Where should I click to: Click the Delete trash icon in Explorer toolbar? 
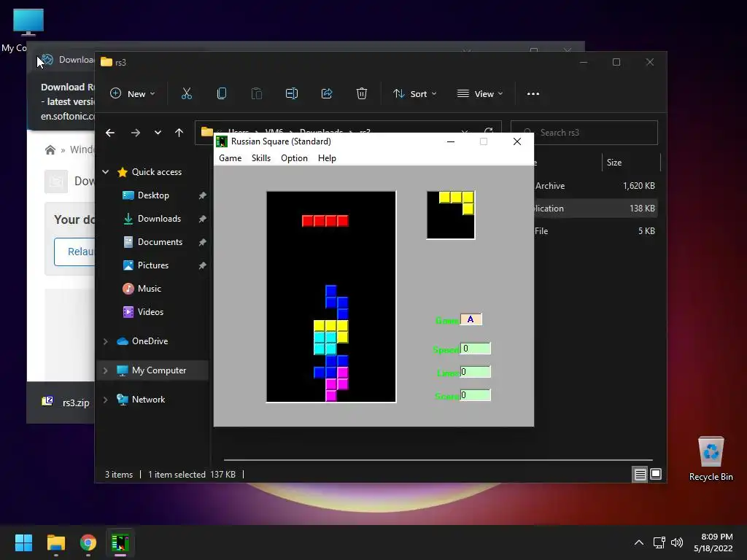coord(362,94)
